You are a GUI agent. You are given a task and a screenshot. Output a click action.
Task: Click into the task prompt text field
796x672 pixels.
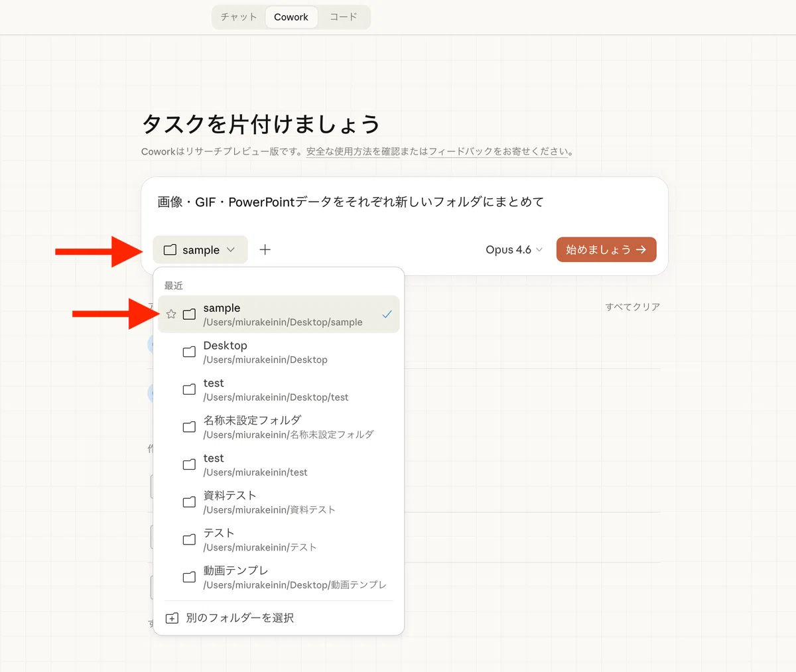(405, 202)
